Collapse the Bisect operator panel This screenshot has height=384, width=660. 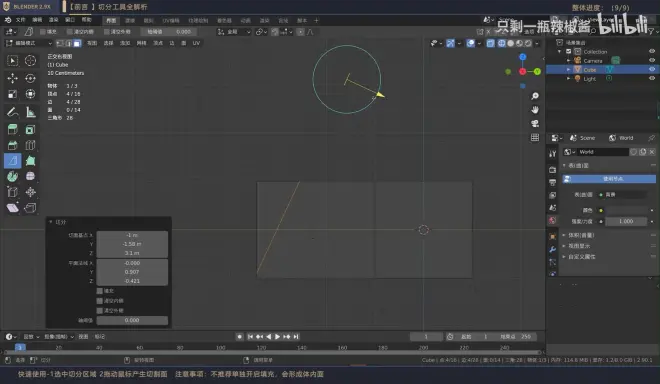[x=51, y=222]
